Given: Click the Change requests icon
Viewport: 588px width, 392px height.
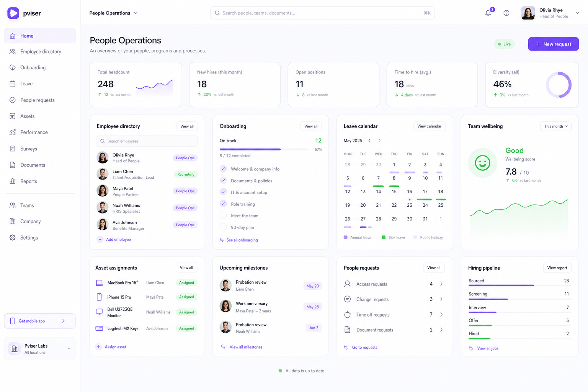Looking at the screenshot, I should (x=347, y=299).
